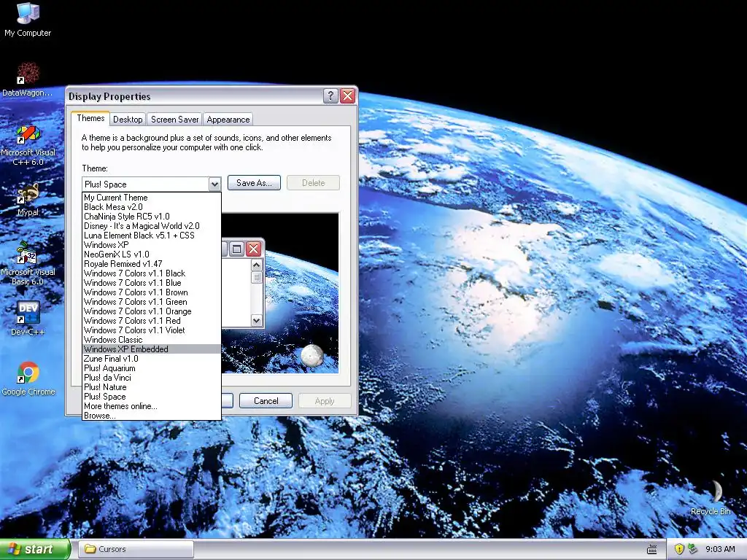Choose Zune Final v1.0 theme
747x560 pixels.
tap(152, 359)
